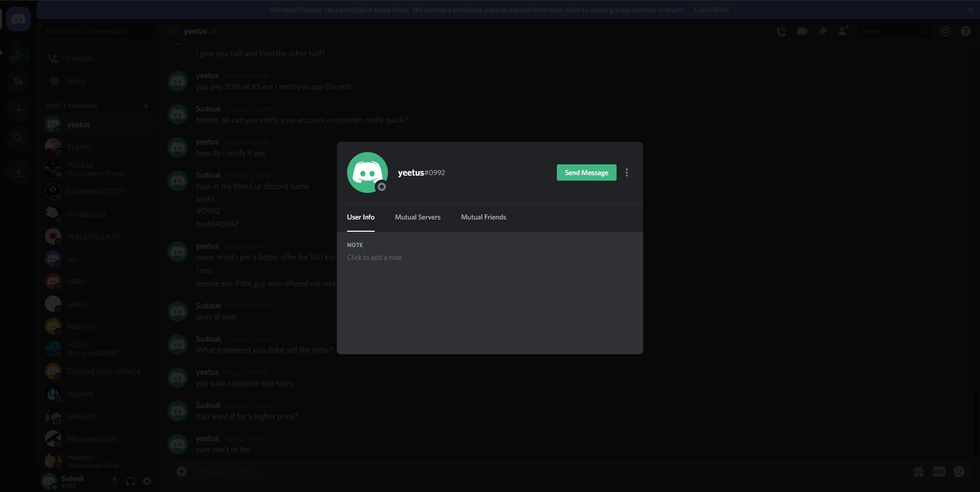Focus the Message @yeetus input box
This screenshot has width=980, height=492.
pos(551,472)
